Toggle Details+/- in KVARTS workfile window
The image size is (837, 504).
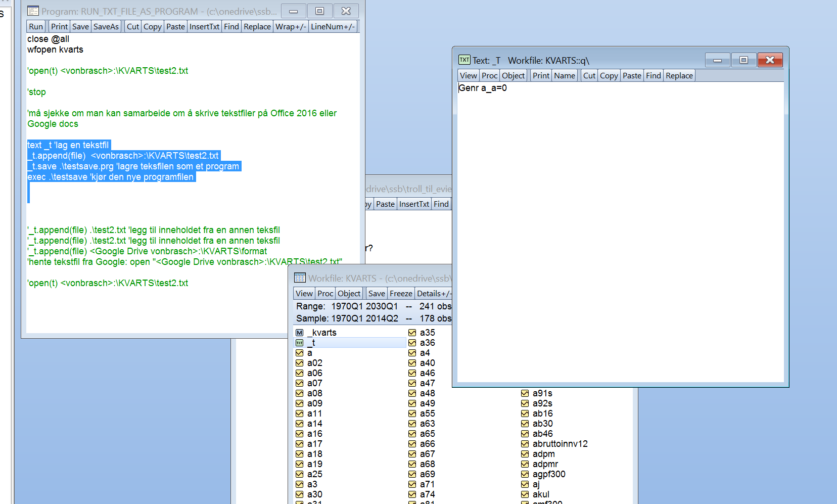434,293
